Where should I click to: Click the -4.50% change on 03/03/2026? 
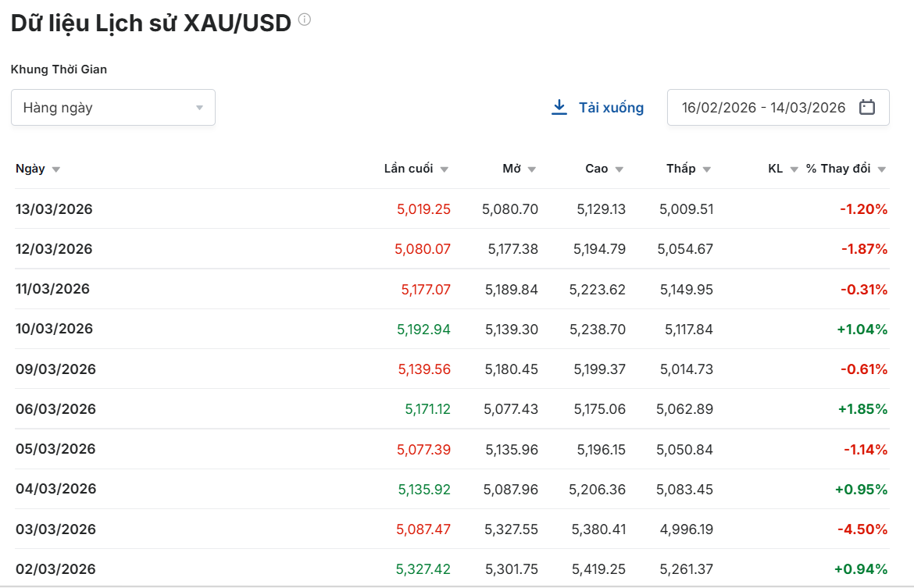click(862, 529)
